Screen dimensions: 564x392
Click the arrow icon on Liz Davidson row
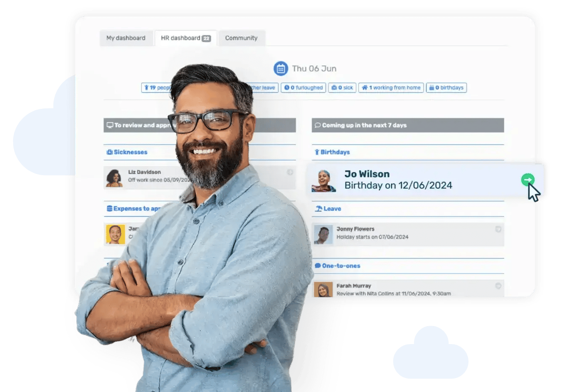(x=290, y=172)
